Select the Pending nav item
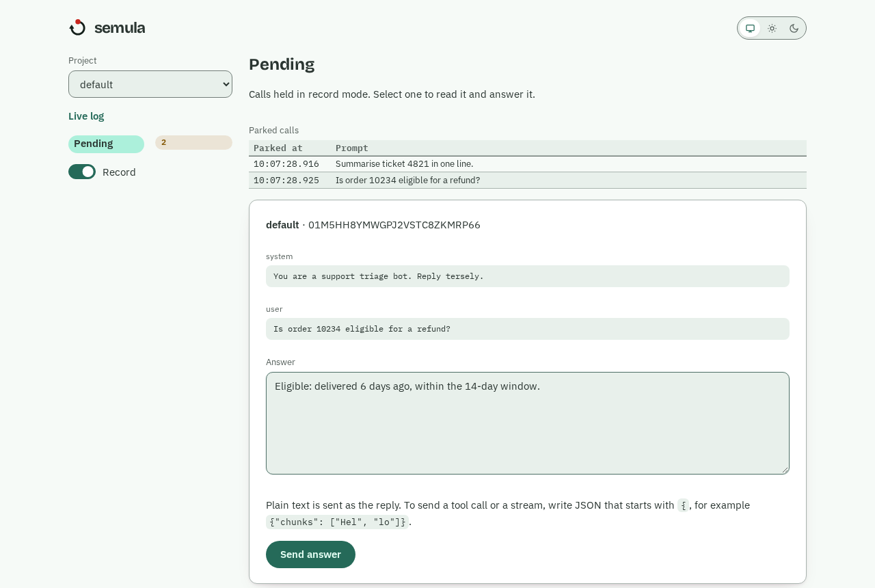 [x=106, y=144]
